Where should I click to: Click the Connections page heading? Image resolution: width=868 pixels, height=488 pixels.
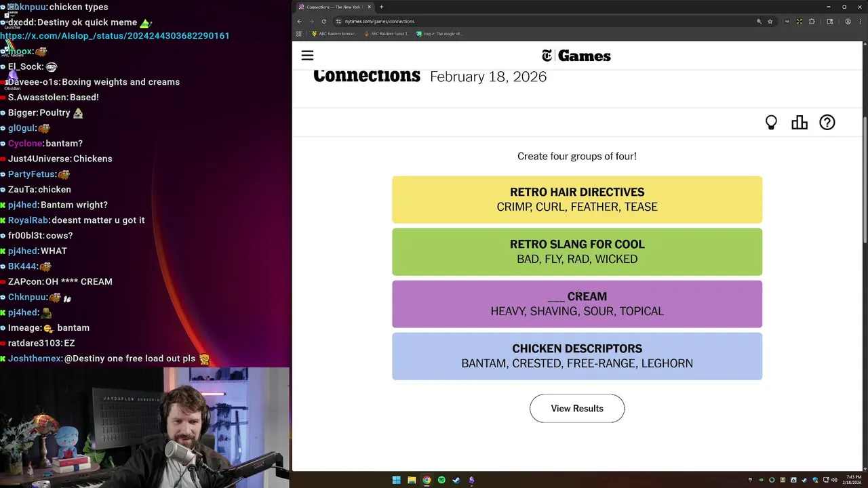point(367,76)
